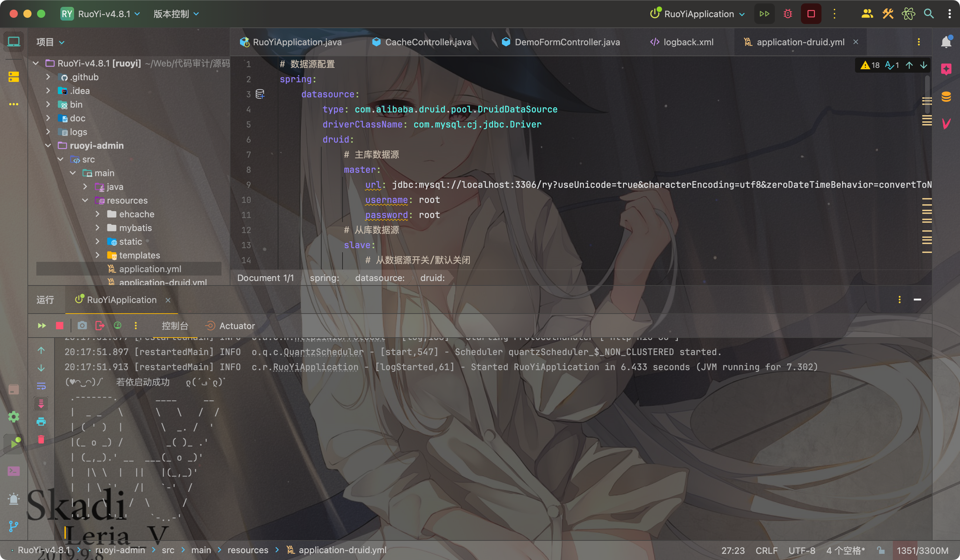960x560 pixels.
Task: Click the Debug bug icon in top toolbar
Action: click(x=788, y=14)
